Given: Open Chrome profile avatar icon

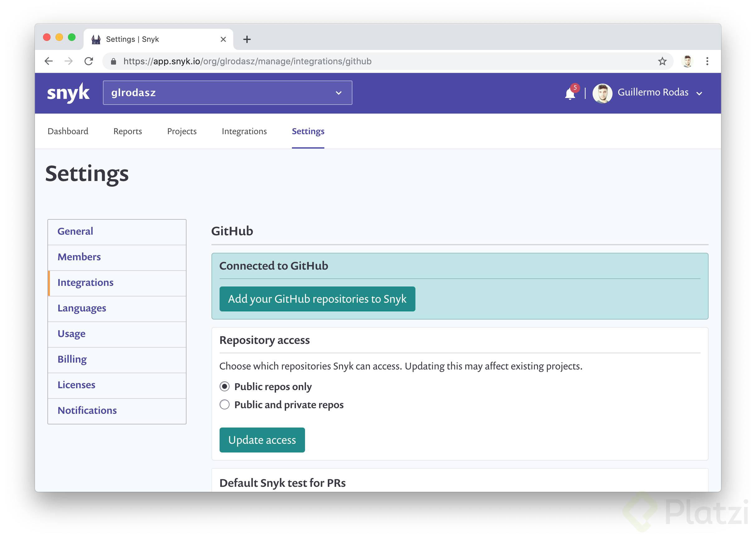Looking at the screenshot, I should click(x=687, y=61).
